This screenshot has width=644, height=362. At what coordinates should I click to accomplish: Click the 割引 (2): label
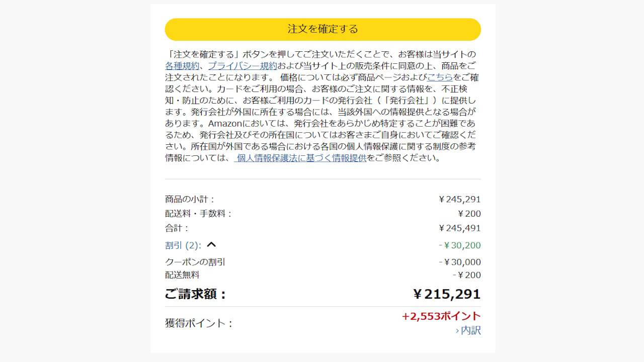pos(183,245)
